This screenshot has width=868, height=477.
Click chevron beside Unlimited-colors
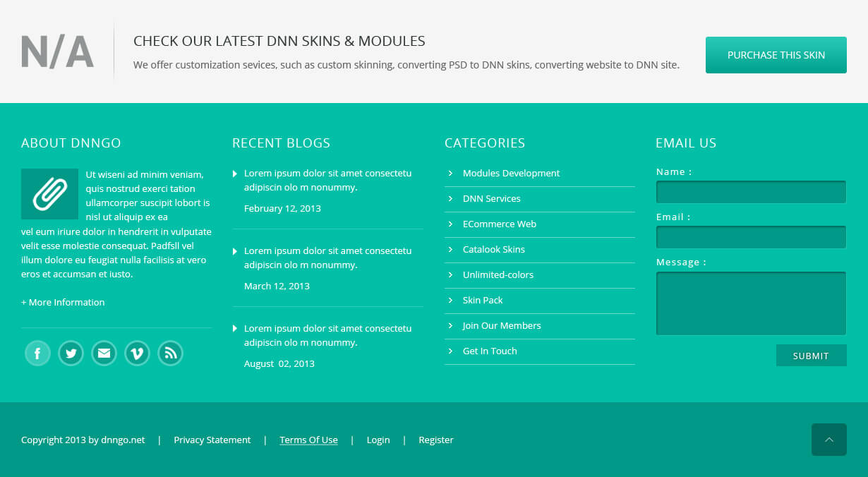(x=450, y=274)
